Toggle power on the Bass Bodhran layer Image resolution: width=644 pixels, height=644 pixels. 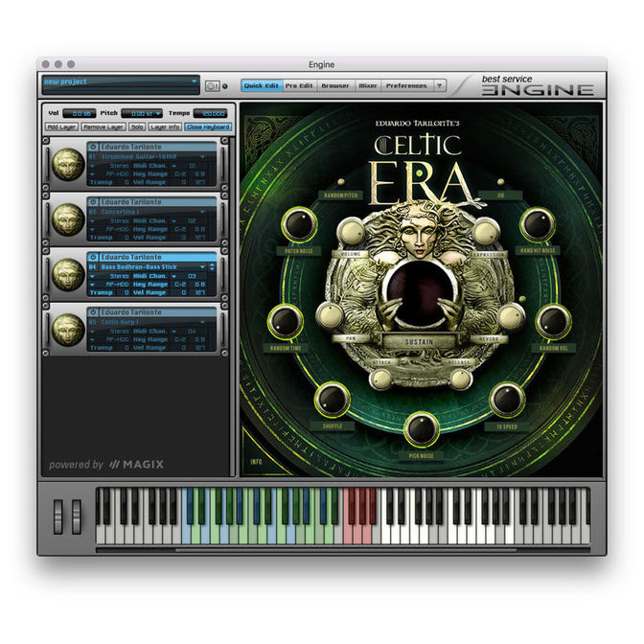click(93, 257)
